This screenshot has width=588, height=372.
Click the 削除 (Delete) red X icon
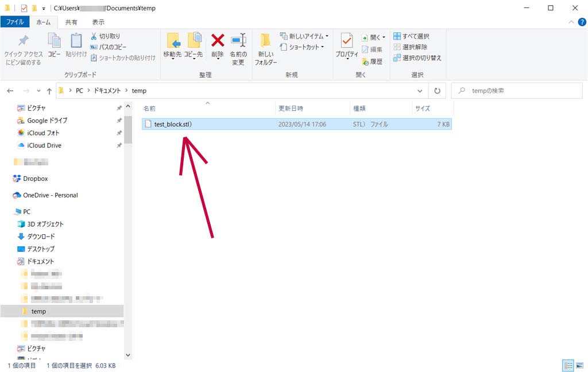coord(218,45)
